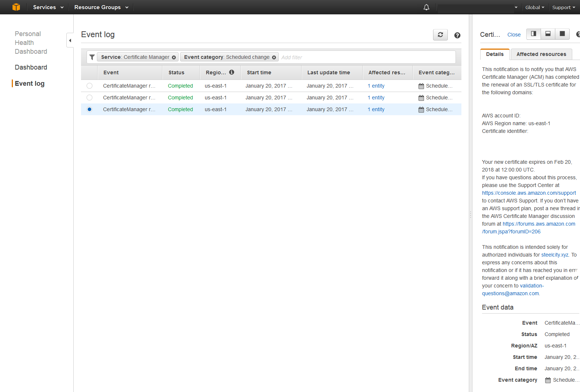Click the Region column info icon

232,72
